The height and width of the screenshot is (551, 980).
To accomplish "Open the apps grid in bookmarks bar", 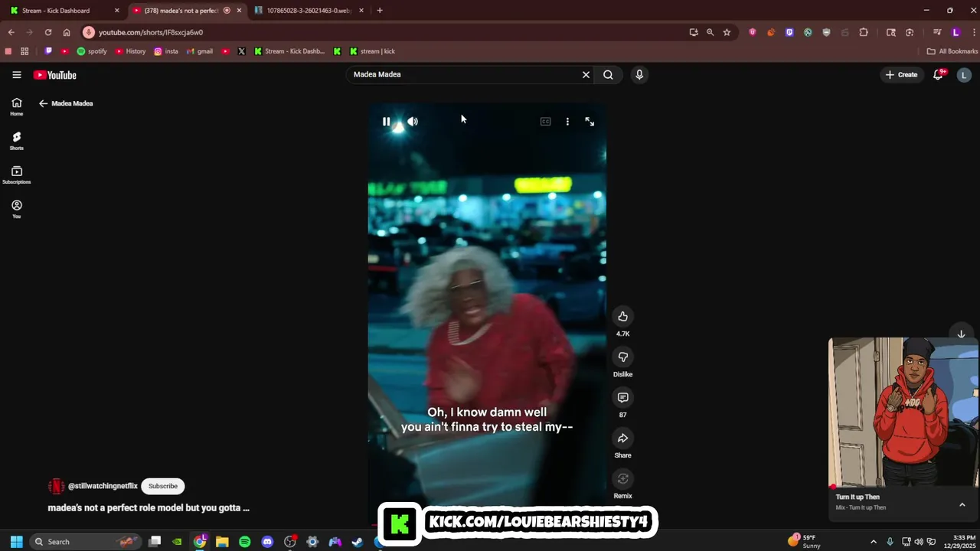I will point(24,51).
